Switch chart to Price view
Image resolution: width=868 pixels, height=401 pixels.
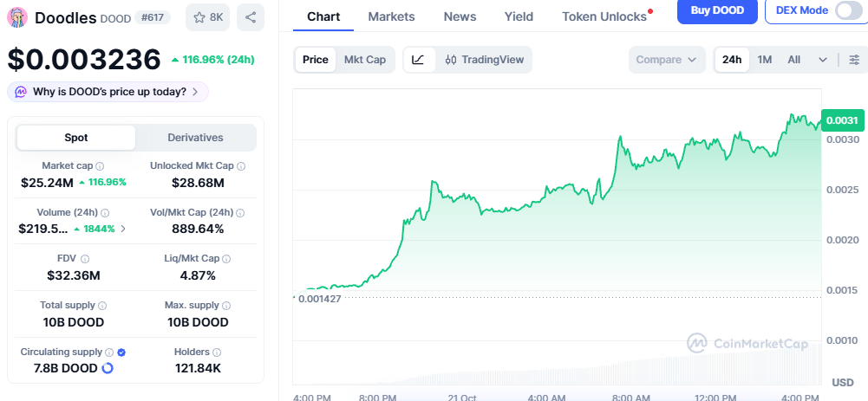click(316, 60)
